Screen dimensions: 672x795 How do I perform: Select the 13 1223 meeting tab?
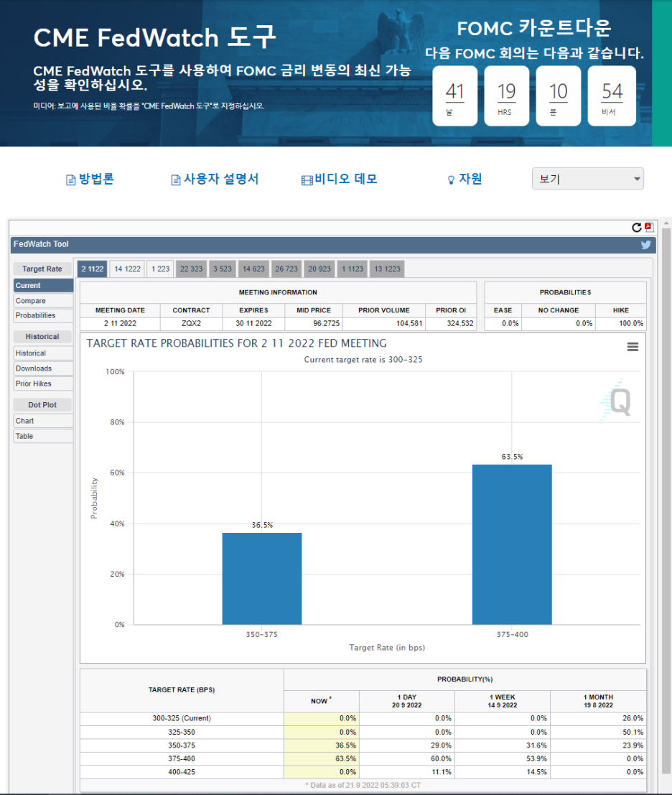(387, 269)
